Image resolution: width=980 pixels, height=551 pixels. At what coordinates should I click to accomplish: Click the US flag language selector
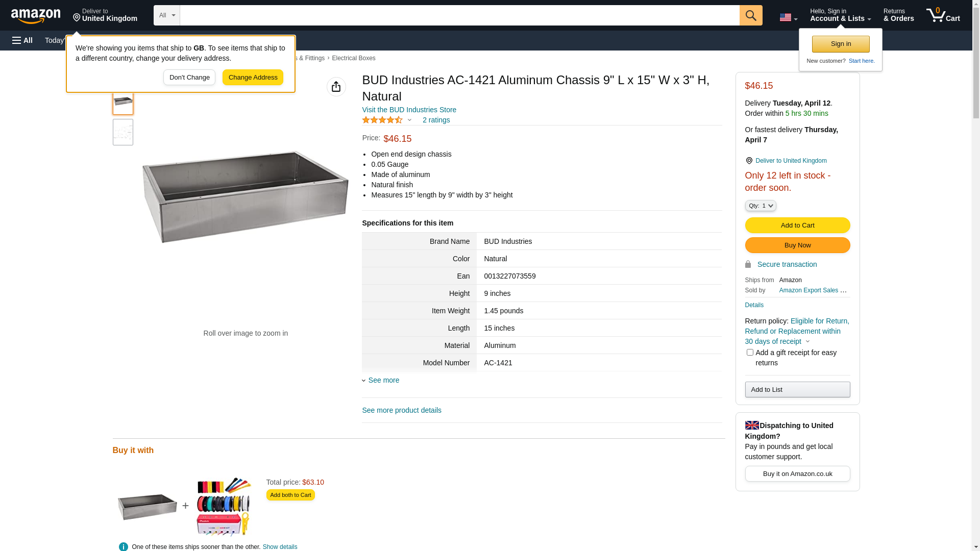tap(788, 17)
